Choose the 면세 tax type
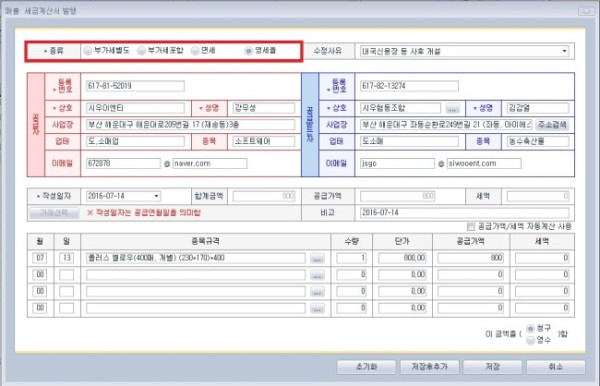 pos(195,50)
